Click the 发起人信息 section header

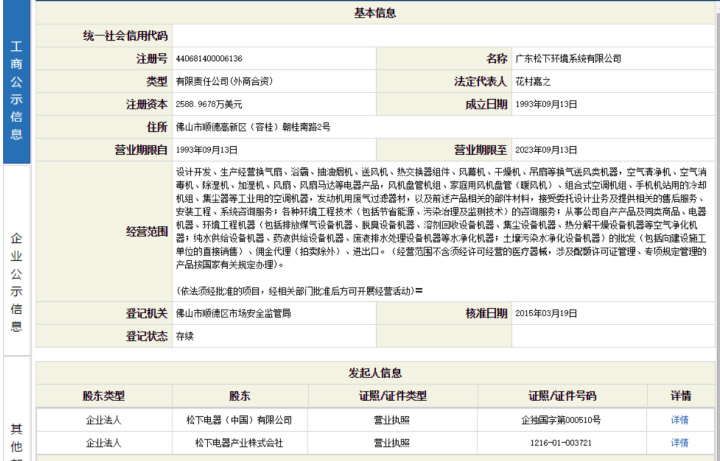coord(375,373)
